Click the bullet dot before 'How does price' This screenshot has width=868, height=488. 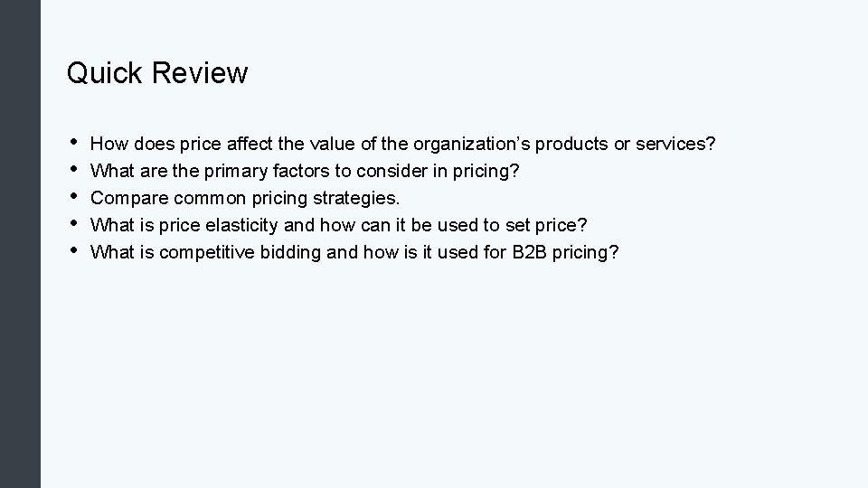point(73,142)
